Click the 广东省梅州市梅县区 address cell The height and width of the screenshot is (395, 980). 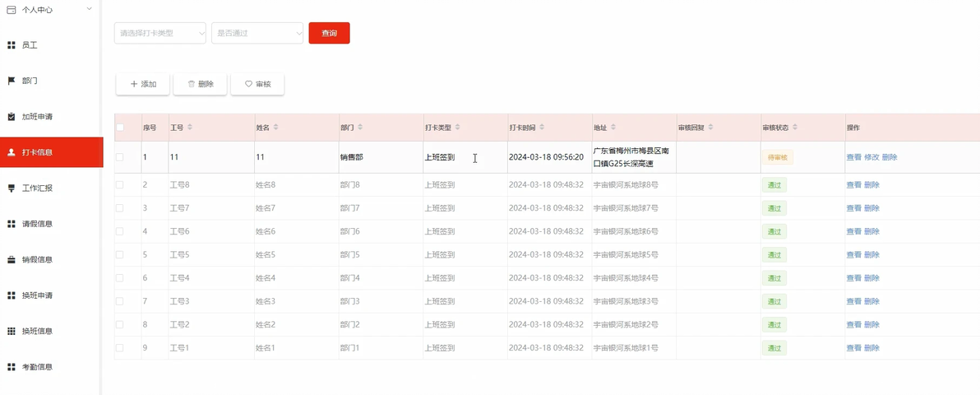coord(632,157)
